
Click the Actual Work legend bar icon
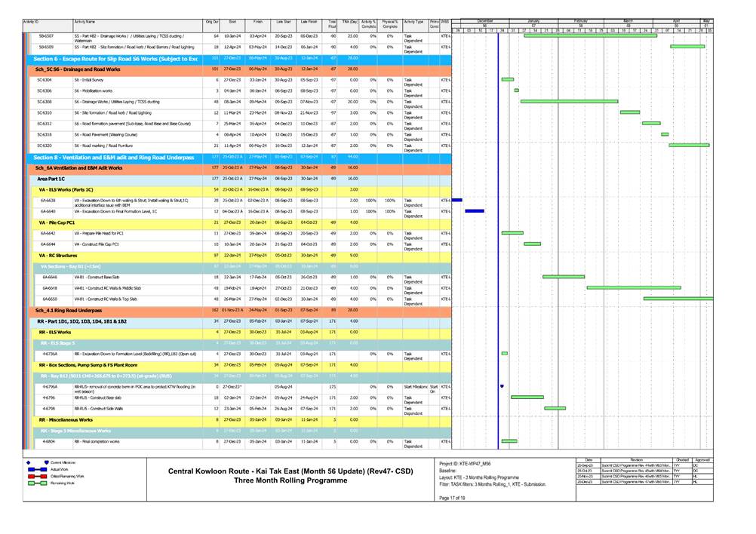click(32, 469)
